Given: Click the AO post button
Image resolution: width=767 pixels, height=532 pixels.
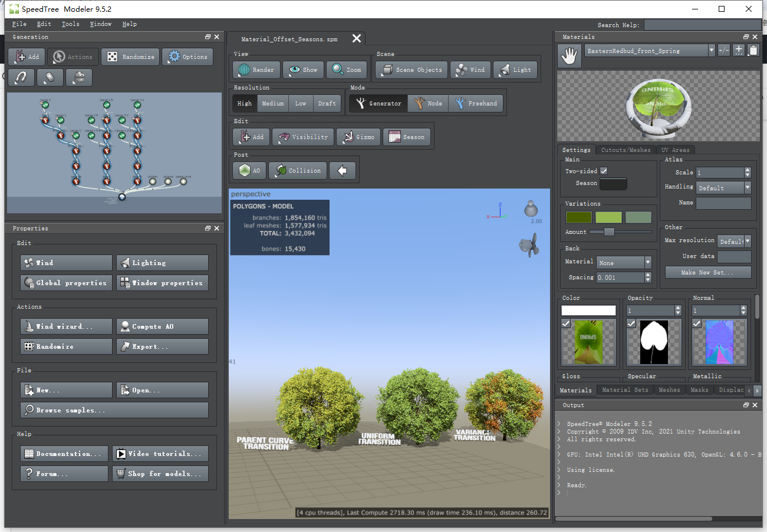Looking at the screenshot, I should pos(250,170).
